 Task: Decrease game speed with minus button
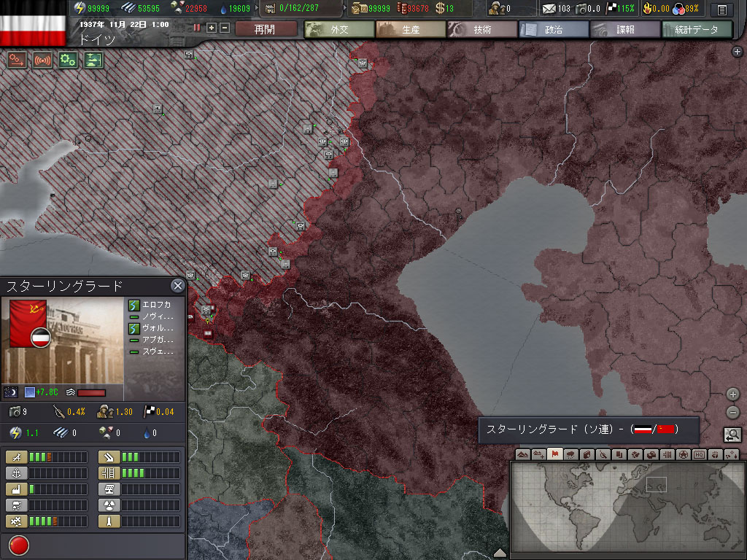225,28
